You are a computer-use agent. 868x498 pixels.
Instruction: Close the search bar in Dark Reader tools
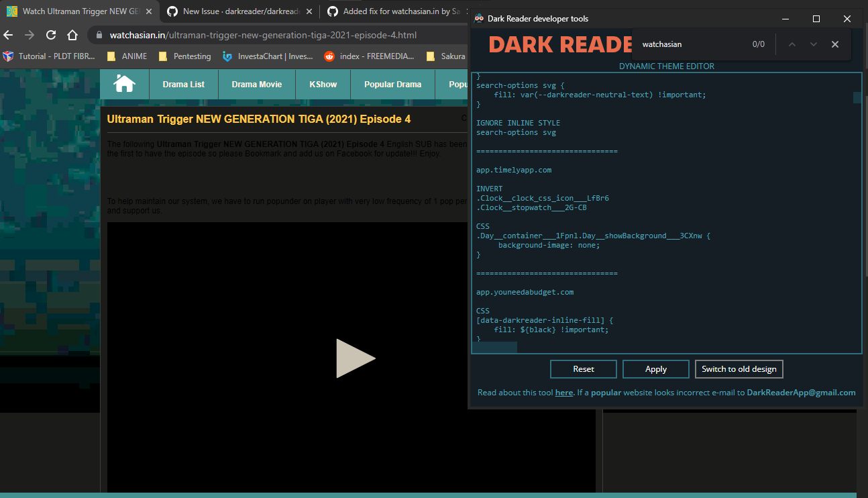coord(835,44)
